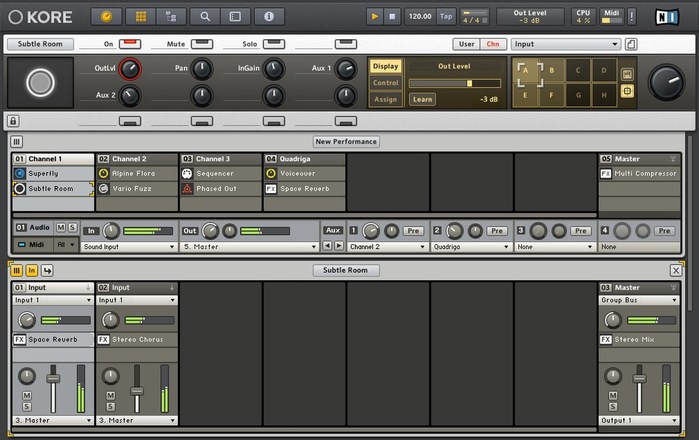Close the Subtle Room panel
699x440 pixels.
pyautogui.click(x=676, y=270)
